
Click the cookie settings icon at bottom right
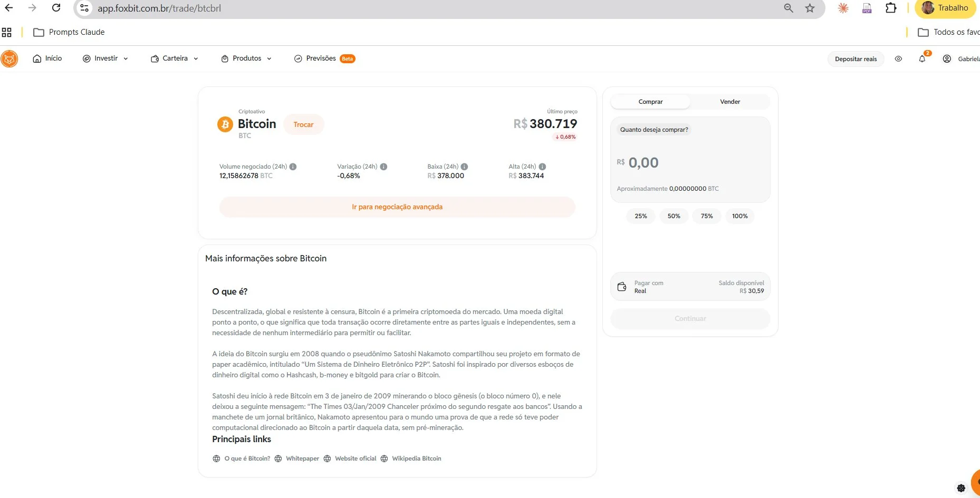[961, 488]
